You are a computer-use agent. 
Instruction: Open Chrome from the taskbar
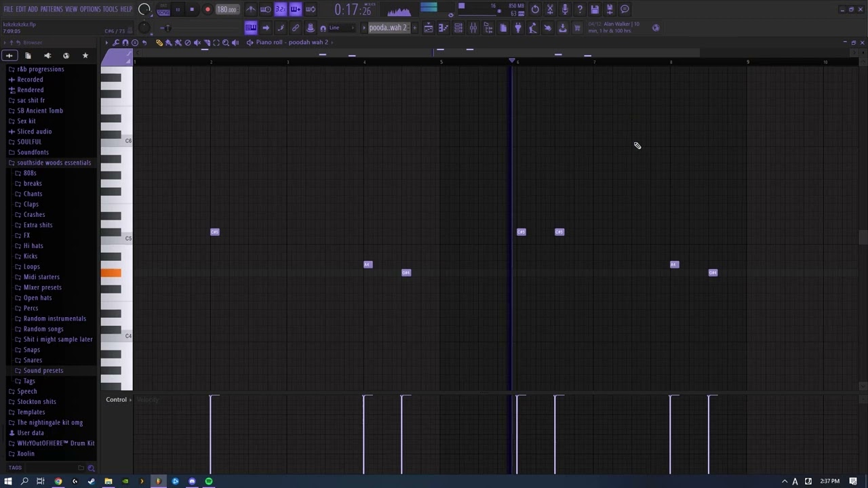coord(58,481)
